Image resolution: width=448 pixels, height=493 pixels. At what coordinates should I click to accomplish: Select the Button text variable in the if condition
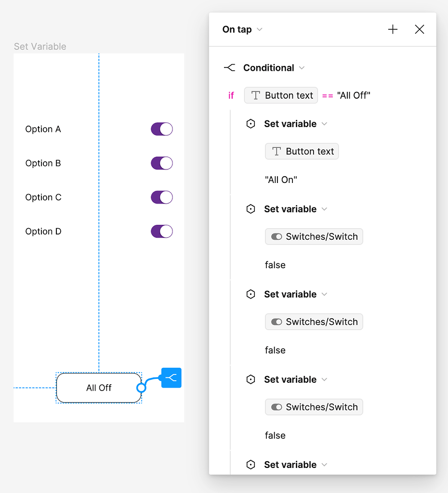coord(282,95)
